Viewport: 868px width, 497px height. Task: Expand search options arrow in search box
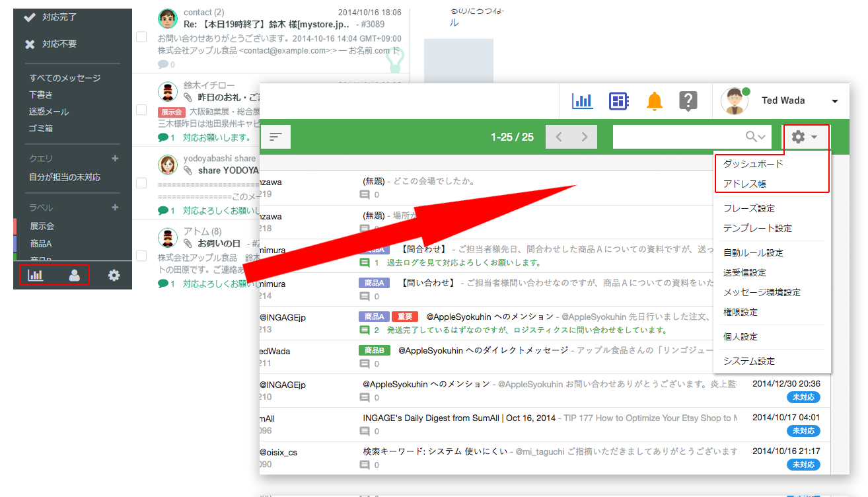pyautogui.click(x=762, y=137)
